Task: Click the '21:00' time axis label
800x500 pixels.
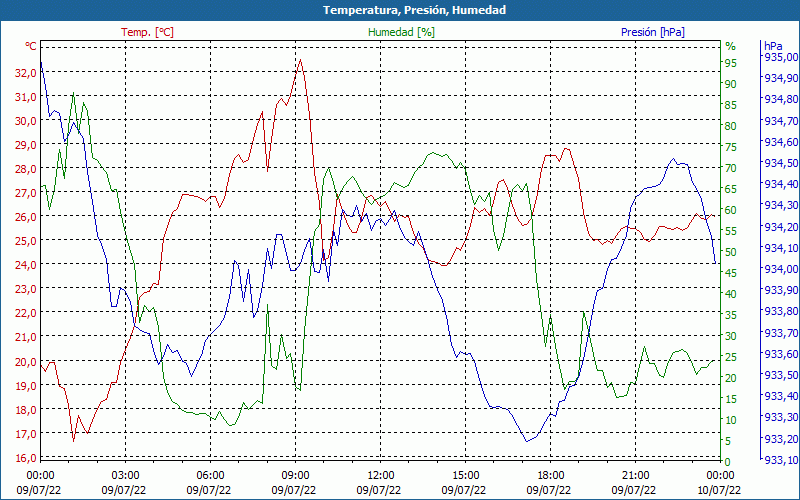Action: [x=635, y=476]
